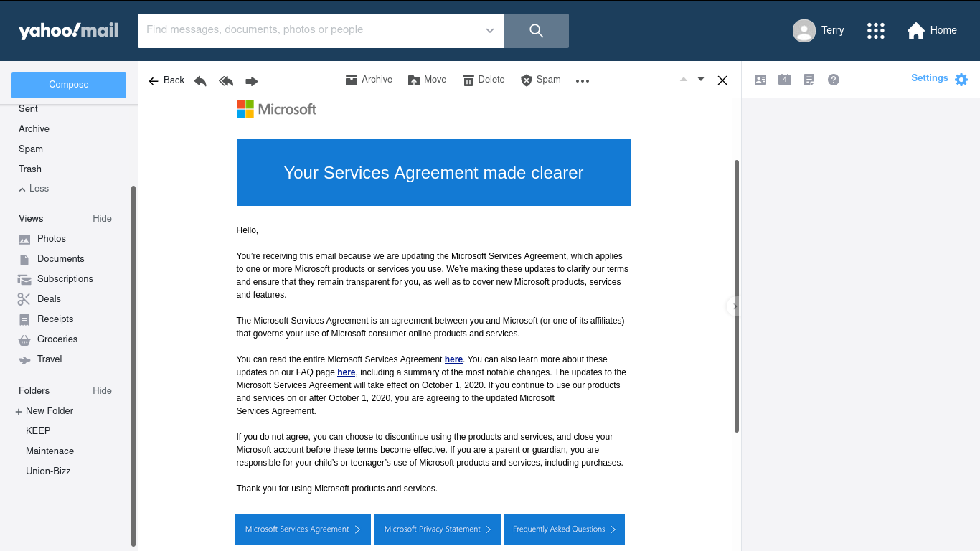Open the Receipts view
Image resolution: width=980 pixels, height=551 pixels.
tap(46, 319)
